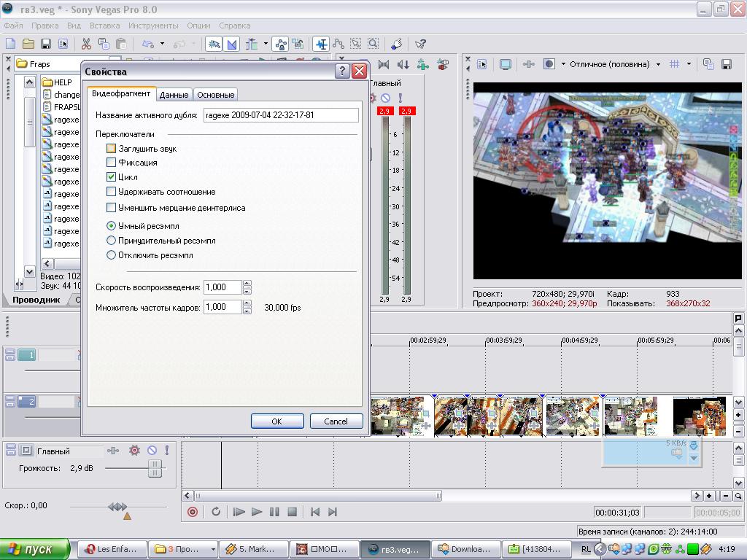Click the external monitor preview icon

click(x=505, y=64)
